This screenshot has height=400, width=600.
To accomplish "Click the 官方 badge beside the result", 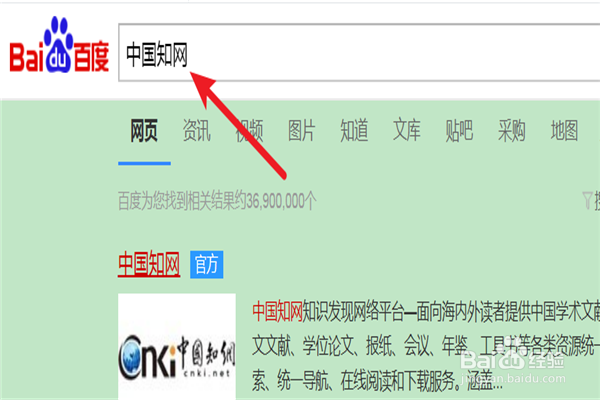I will pyautogui.click(x=207, y=264).
